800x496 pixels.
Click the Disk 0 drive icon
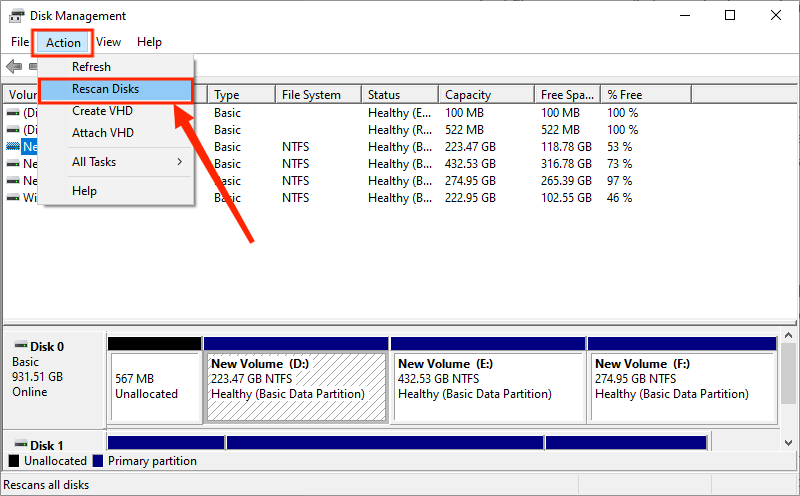click(19, 346)
